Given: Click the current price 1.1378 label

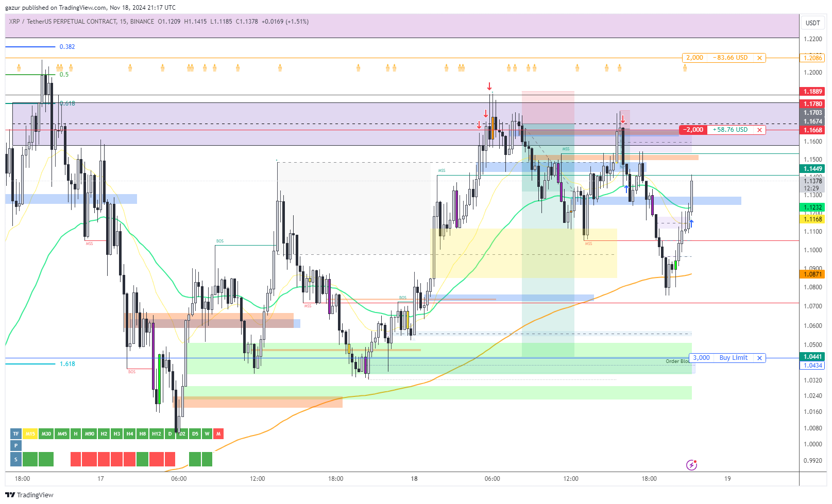Looking at the screenshot, I should pyautogui.click(x=812, y=181).
